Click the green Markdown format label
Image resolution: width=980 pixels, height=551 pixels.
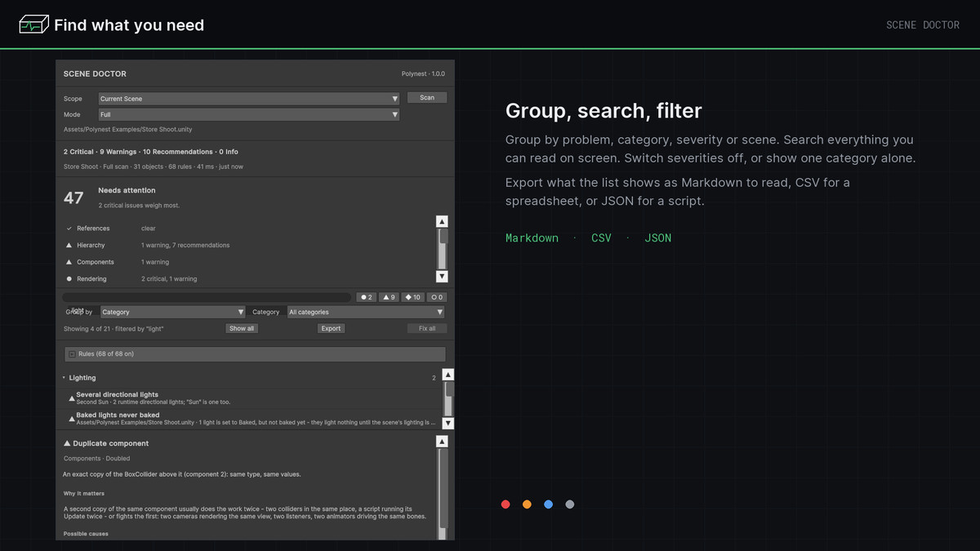point(532,238)
